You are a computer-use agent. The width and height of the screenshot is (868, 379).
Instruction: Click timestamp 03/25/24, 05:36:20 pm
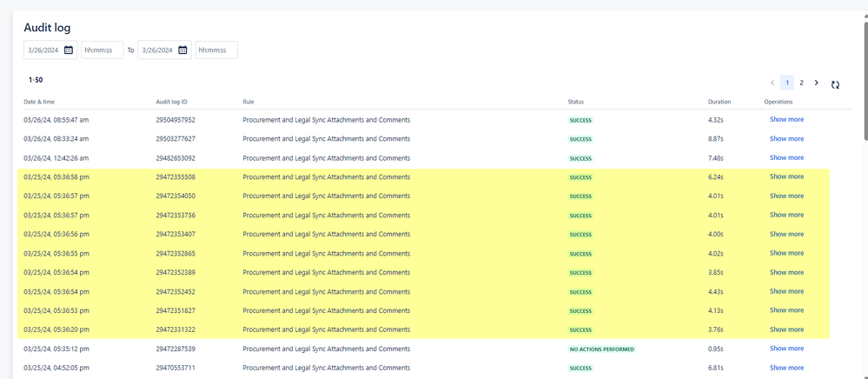coord(56,329)
